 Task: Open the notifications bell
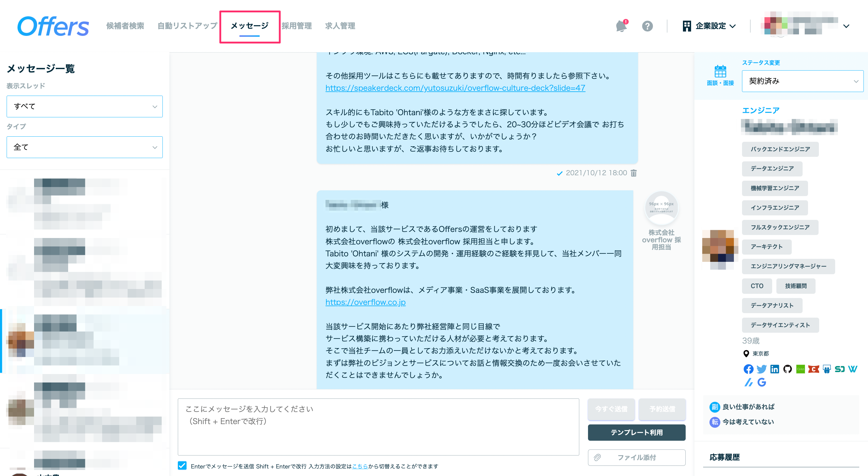(621, 26)
